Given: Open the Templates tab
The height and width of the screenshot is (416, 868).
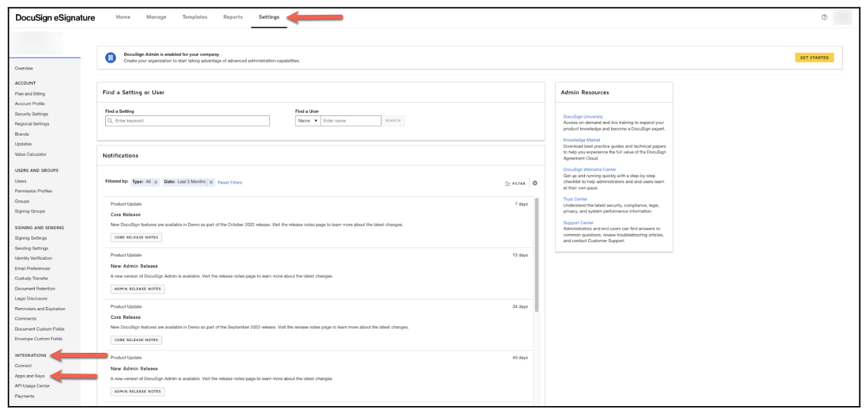Looking at the screenshot, I should pyautogui.click(x=195, y=17).
